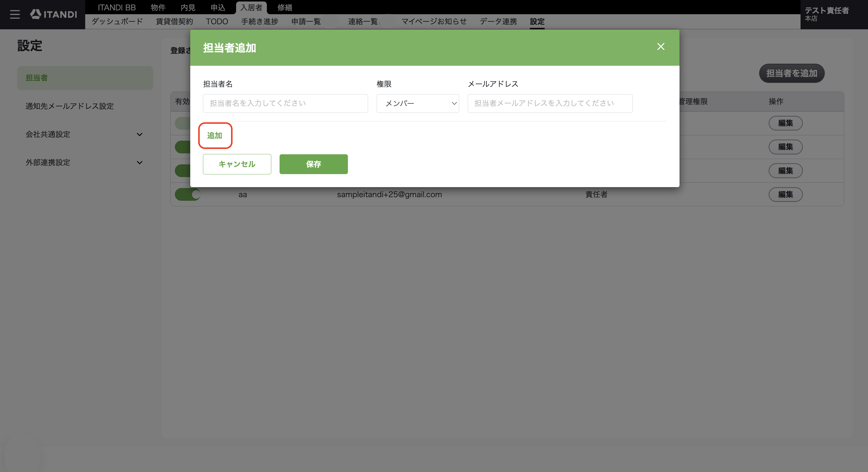Click the 保存 button
This screenshot has width=868, height=472.
tap(313, 164)
